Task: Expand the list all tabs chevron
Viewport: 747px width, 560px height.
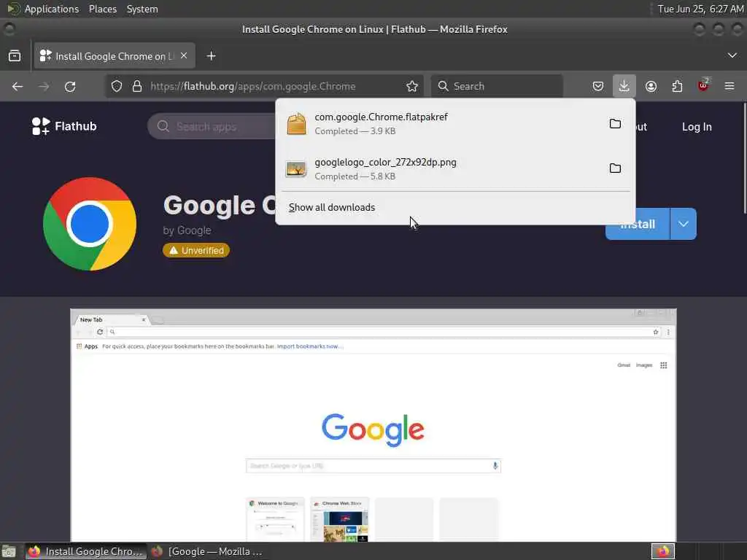Action: coord(732,55)
